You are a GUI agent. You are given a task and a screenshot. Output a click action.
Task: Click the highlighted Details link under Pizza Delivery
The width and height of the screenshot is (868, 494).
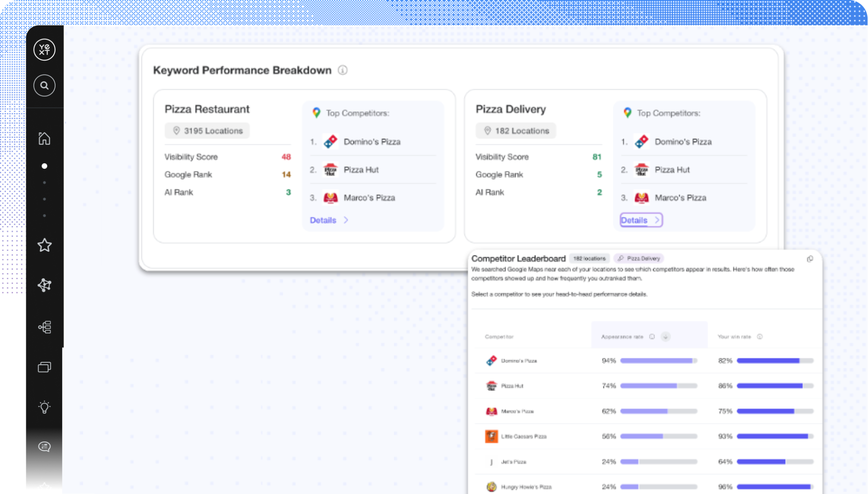[x=640, y=220]
